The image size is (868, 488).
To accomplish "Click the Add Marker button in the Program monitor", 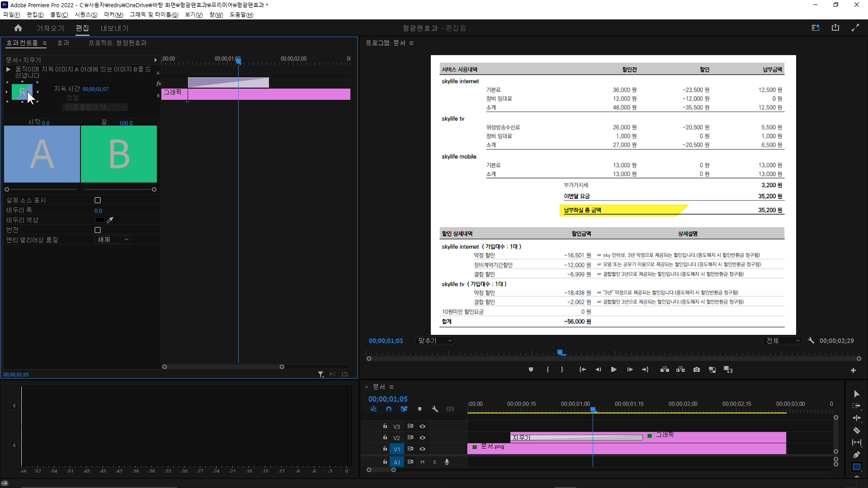I will pyautogui.click(x=531, y=370).
